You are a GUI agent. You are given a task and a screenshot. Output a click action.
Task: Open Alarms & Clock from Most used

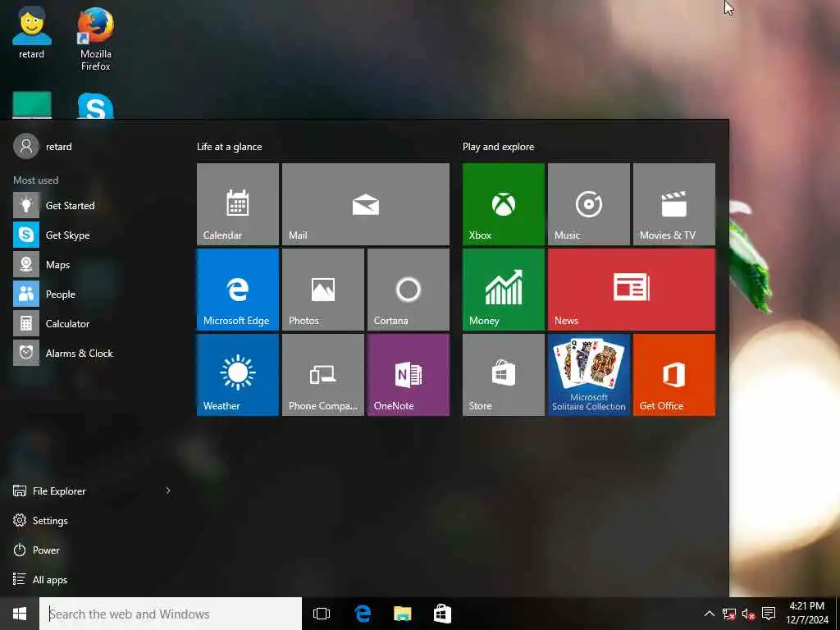[91, 353]
